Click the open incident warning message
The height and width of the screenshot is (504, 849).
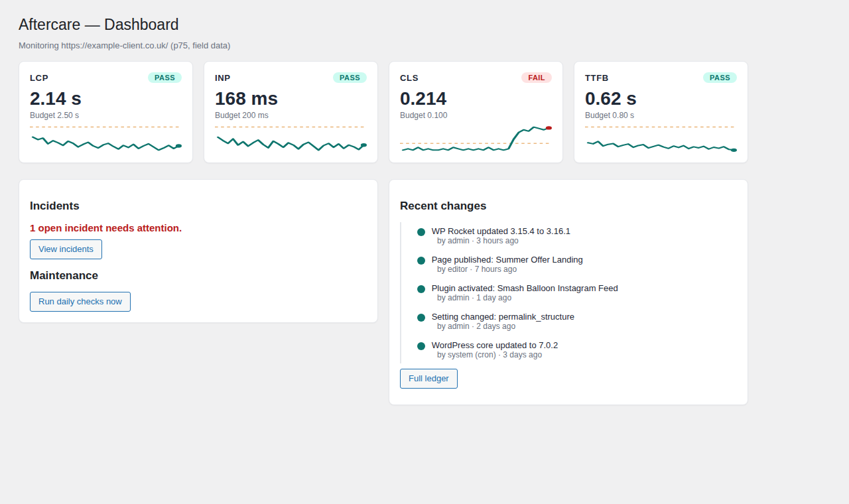click(x=105, y=228)
